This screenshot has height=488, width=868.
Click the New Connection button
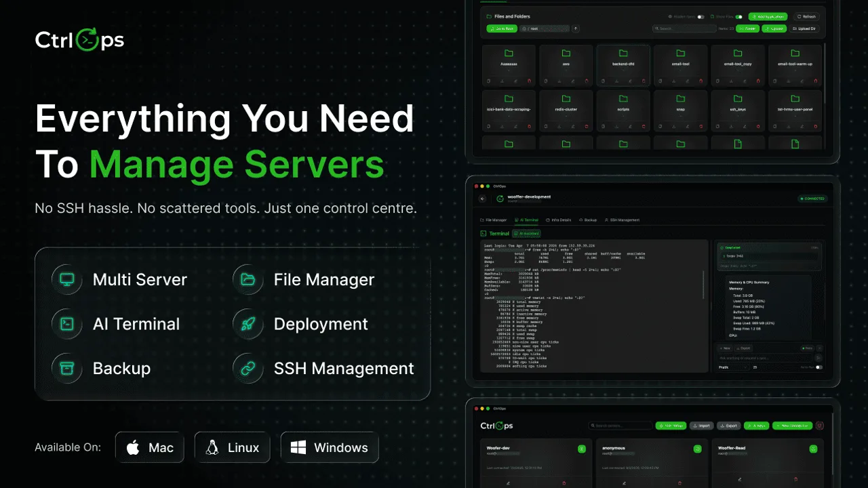[792, 426]
